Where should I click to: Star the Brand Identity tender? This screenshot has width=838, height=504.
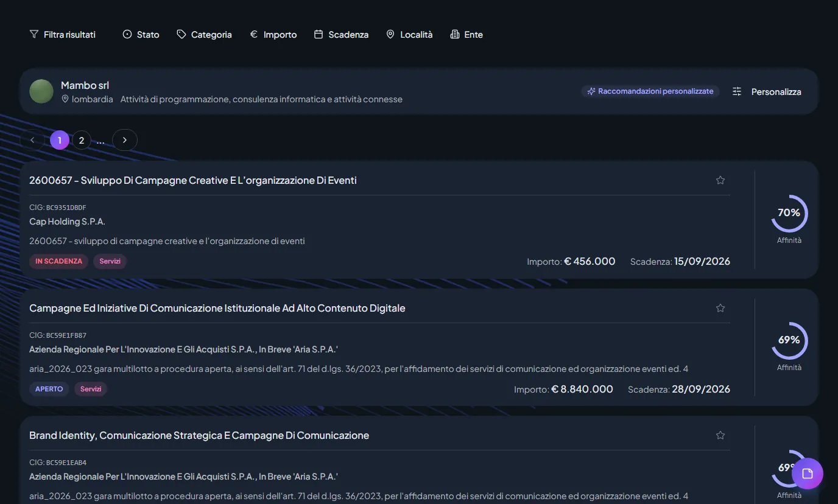(x=720, y=435)
